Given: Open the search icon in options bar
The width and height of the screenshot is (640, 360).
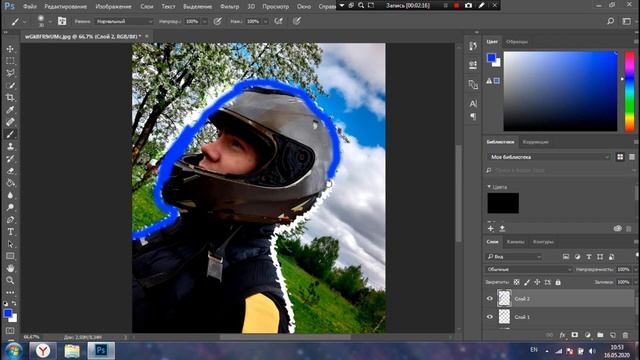Looking at the screenshot, I should pos(610,21).
